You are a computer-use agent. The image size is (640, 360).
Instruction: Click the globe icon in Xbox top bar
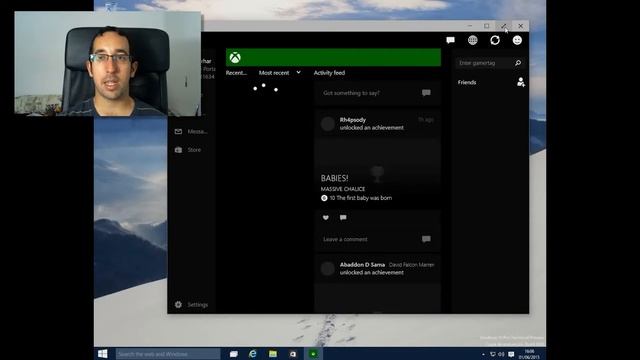[473, 40]
